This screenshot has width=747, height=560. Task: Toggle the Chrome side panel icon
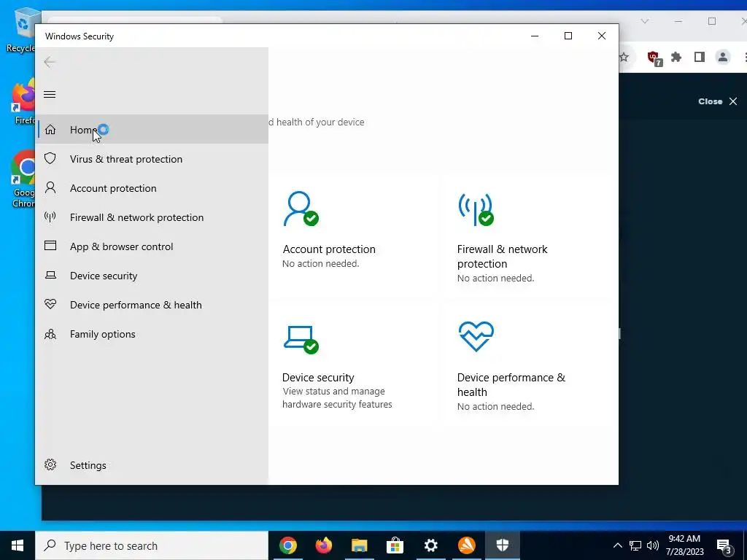click(x=700, y=57)
